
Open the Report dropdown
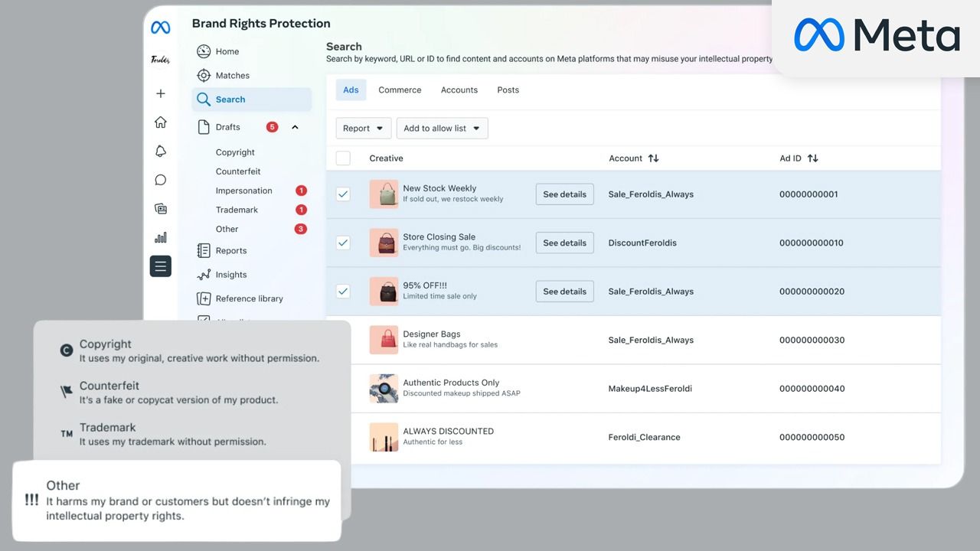[364, 129]
